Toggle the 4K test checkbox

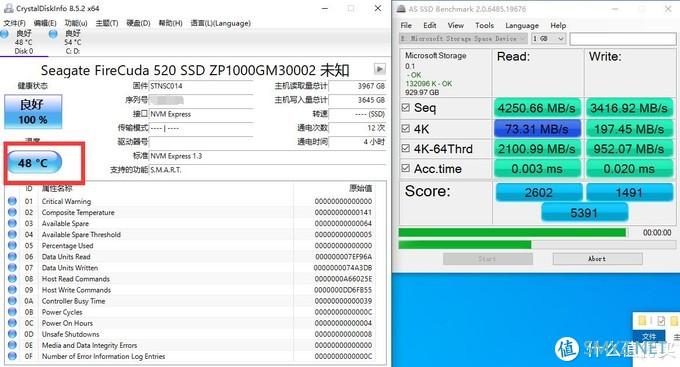[x=405, y=128]
